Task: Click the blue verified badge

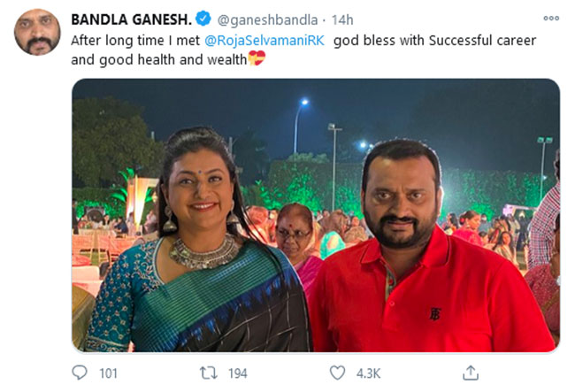Action: click(203, 18)
